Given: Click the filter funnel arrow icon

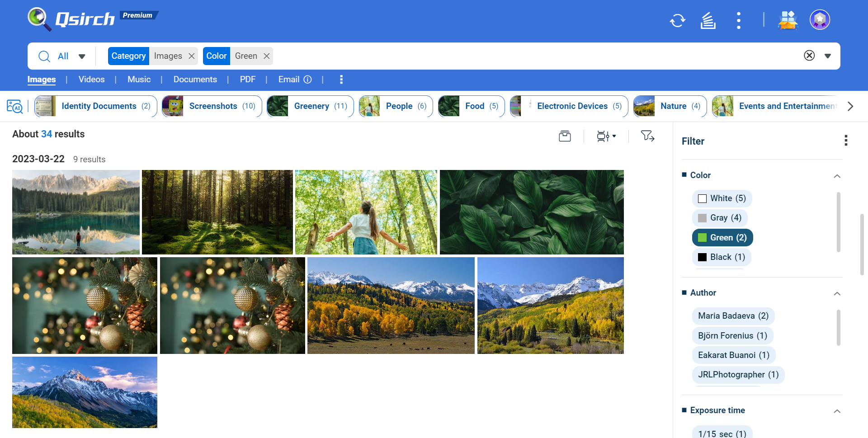Looking at the screenshot, I should click(x=647, y=136).
